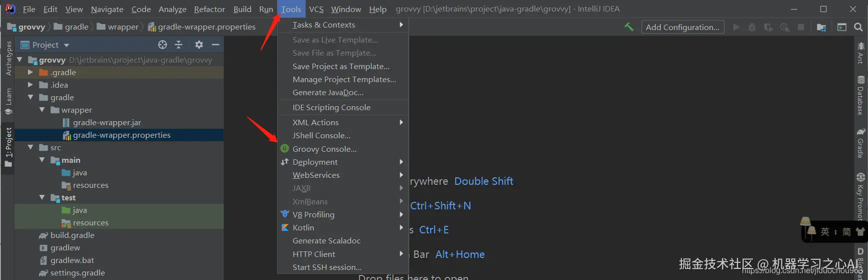Collapse the src folder arrow
868x280 pixels.
tap(31, 147)
